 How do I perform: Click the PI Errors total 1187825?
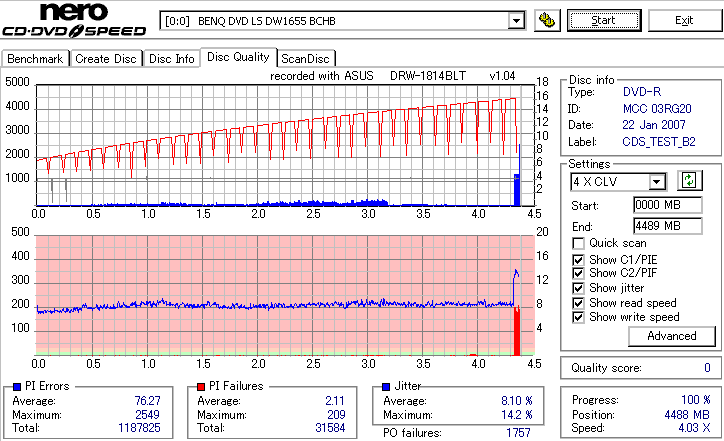click(139, 428)
